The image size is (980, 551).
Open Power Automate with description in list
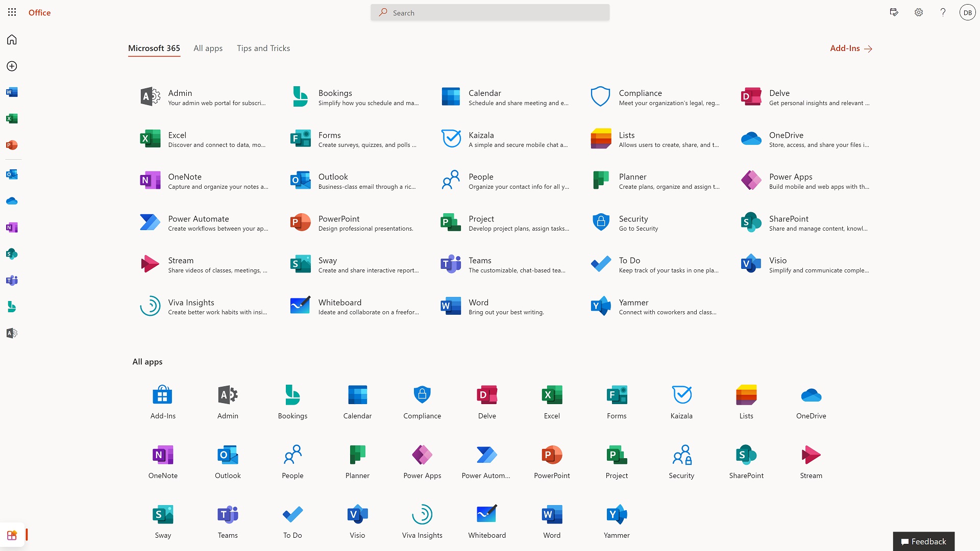[x=204, y=222]
